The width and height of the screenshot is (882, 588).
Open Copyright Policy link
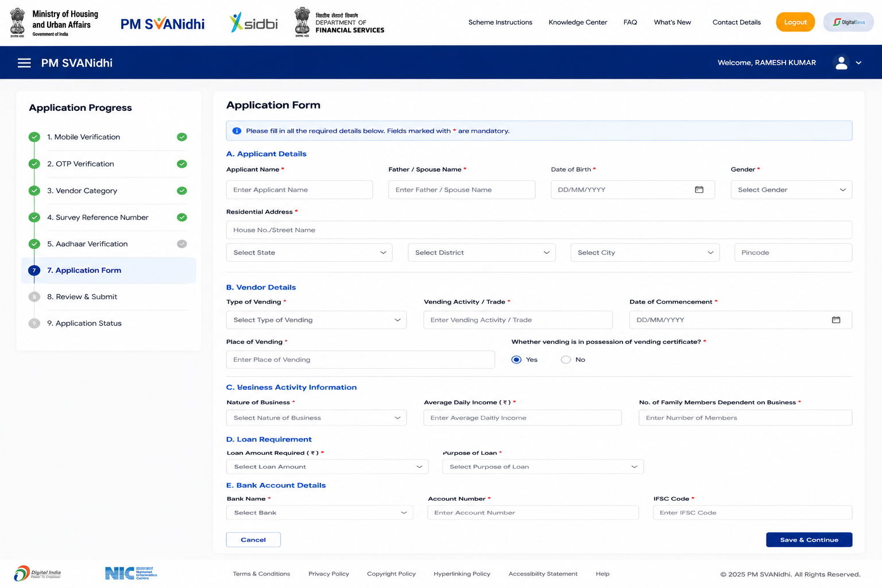click(x=391, y=574)
